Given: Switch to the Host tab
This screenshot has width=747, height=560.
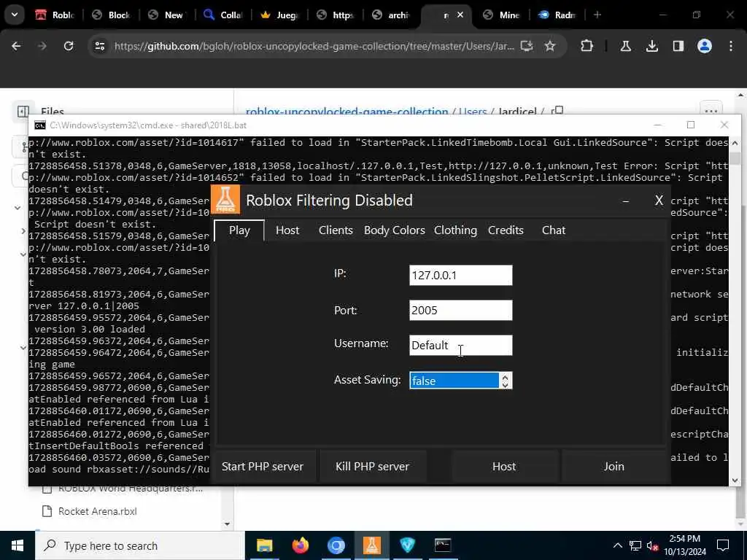Looking at the screenshot, I should tap(287, 230).
